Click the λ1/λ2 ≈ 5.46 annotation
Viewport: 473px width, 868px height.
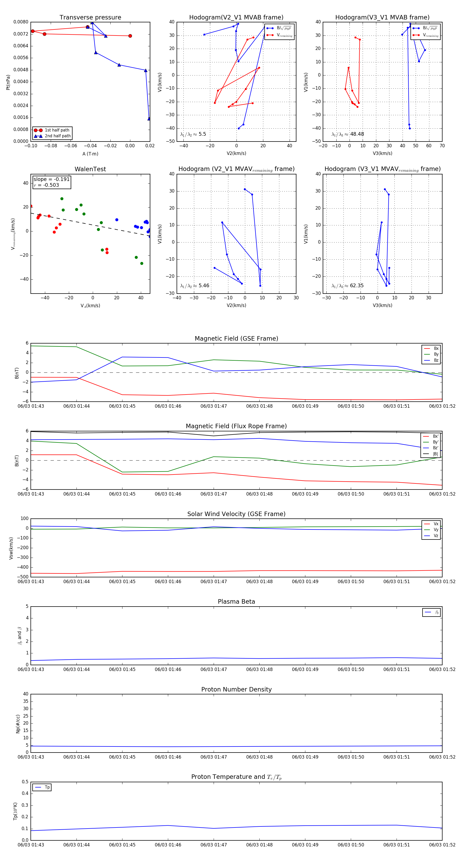click(194, 286)
